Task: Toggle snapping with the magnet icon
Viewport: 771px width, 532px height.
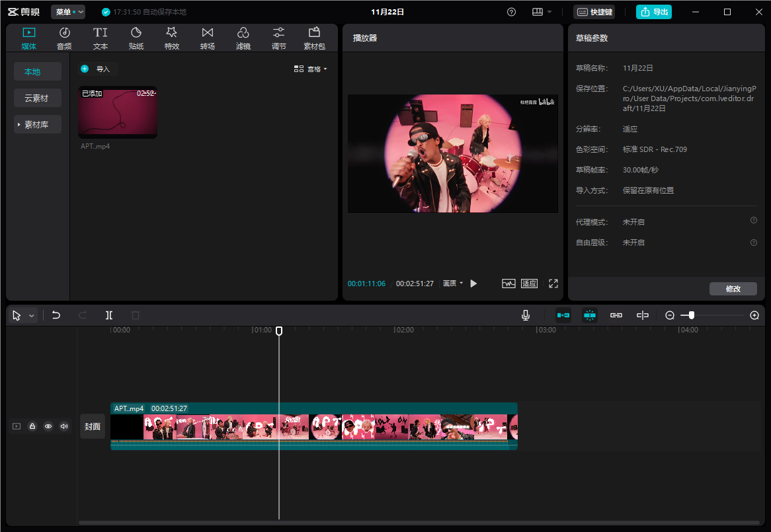Action: click(x=589, y=315)
